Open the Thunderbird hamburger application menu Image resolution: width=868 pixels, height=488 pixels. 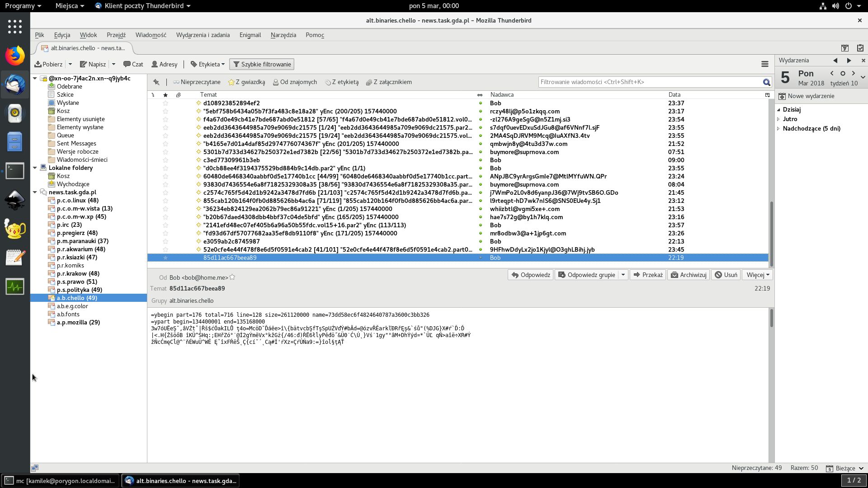pyautogui.click(x=765, y=64)
